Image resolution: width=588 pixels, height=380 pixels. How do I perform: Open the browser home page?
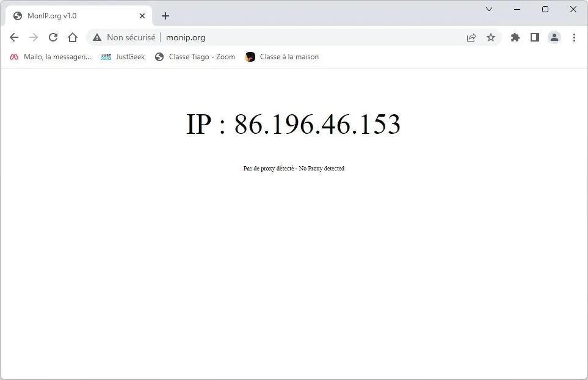pyautogui.click(x=73, y=37)
